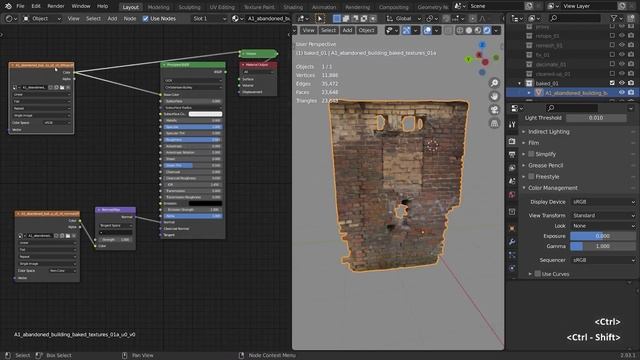This screenshot has height=360, width=640.
Task: Open the Particles properties tab
Action: [x=512, y=255]
